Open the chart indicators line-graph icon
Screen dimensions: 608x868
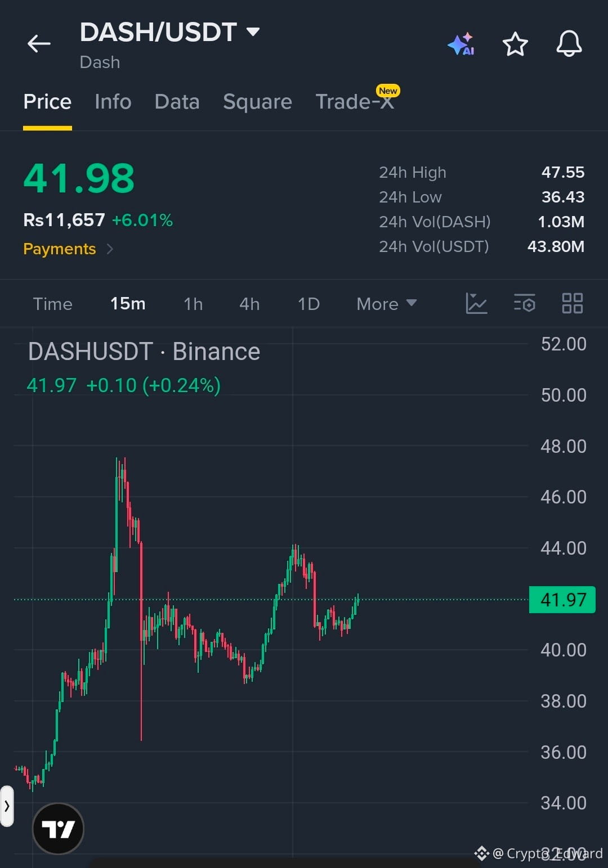[476, 303]
